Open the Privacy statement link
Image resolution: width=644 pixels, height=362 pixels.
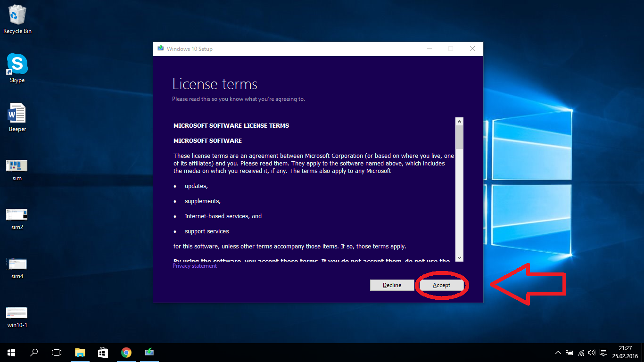pos(195,266)
